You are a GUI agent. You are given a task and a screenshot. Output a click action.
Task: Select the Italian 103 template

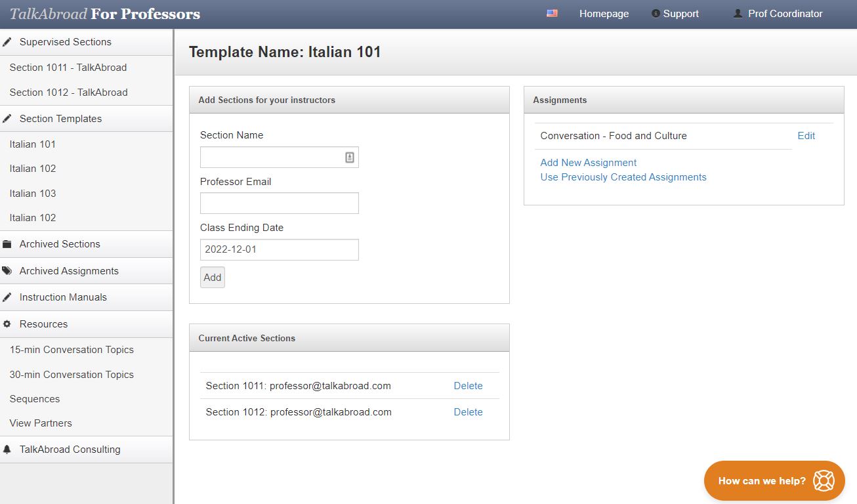[33, 194]
